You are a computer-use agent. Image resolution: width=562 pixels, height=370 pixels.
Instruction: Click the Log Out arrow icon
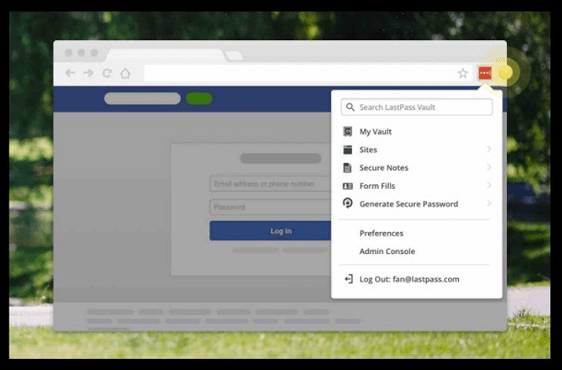349,279
